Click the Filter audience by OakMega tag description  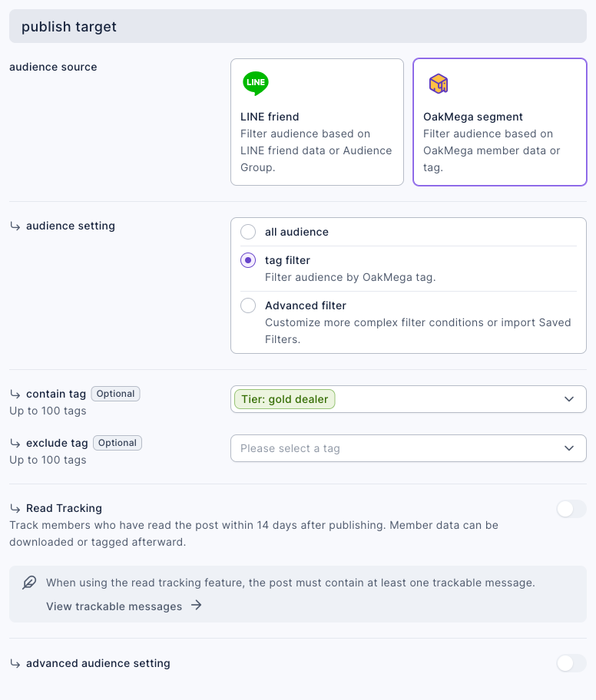click(x=350, y=277)
